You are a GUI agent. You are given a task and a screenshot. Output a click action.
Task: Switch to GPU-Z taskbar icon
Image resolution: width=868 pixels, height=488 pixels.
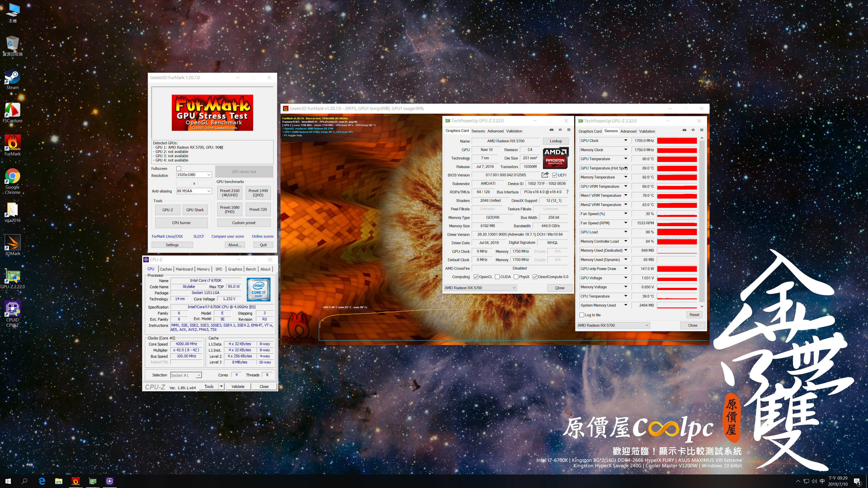pos(93,481)
